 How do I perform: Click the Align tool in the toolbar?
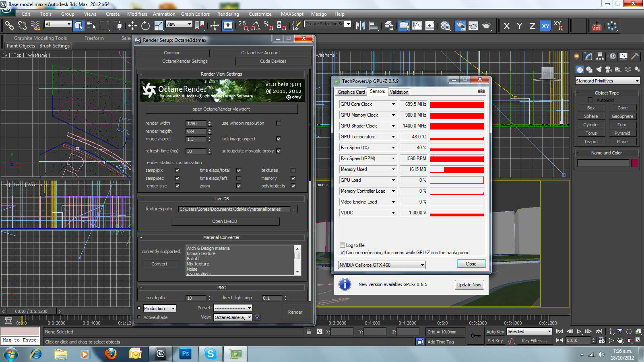click(x=374, y=26)
